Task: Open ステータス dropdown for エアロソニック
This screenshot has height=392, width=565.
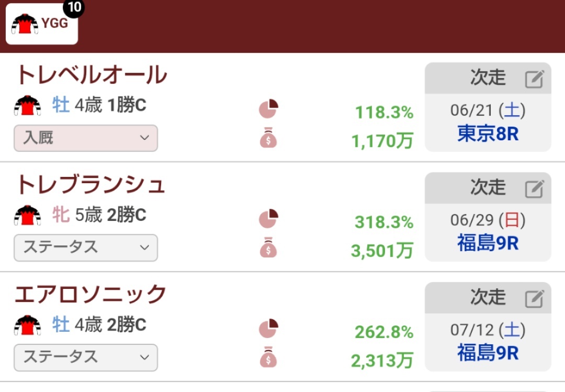Action: click(86, 357)
